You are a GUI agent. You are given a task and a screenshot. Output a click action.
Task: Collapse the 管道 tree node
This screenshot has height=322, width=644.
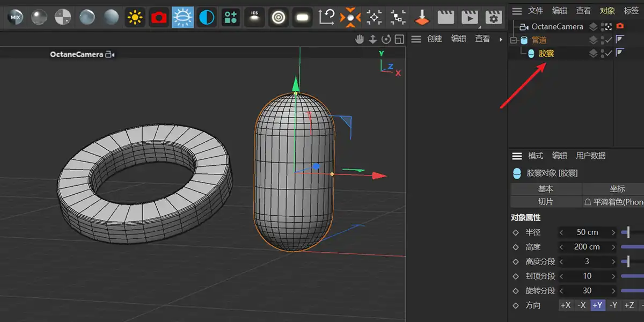(x=513, y=40)
